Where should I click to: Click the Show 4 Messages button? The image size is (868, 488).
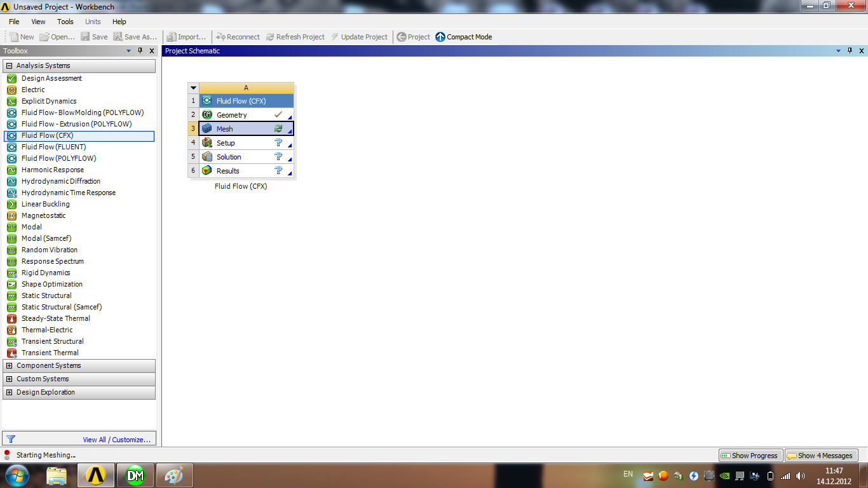click(x=822, y=456)
